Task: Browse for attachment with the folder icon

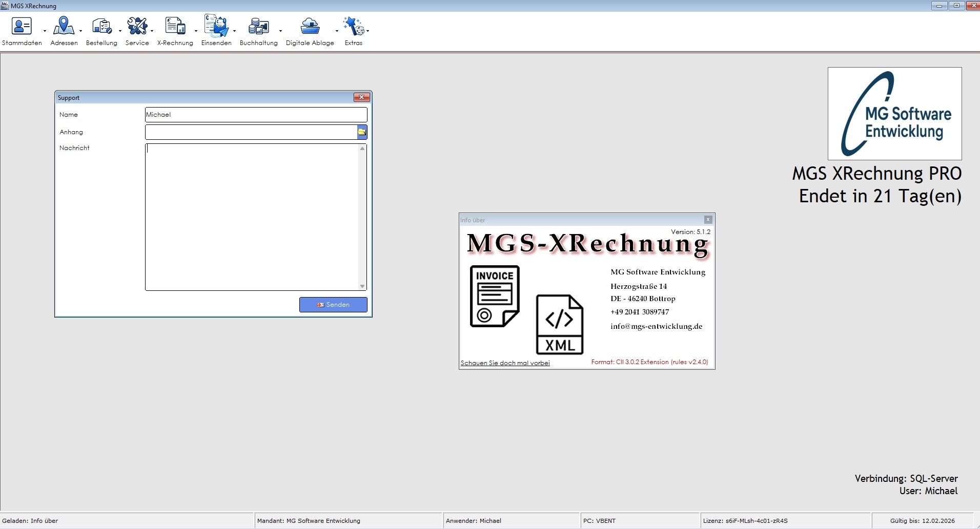Action: (362, 132)
